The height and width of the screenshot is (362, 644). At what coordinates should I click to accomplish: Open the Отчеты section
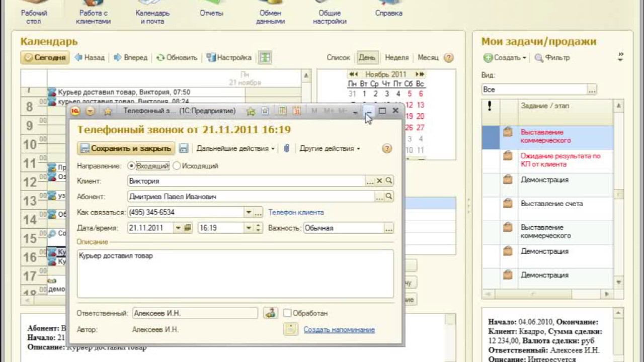point(211,9)
